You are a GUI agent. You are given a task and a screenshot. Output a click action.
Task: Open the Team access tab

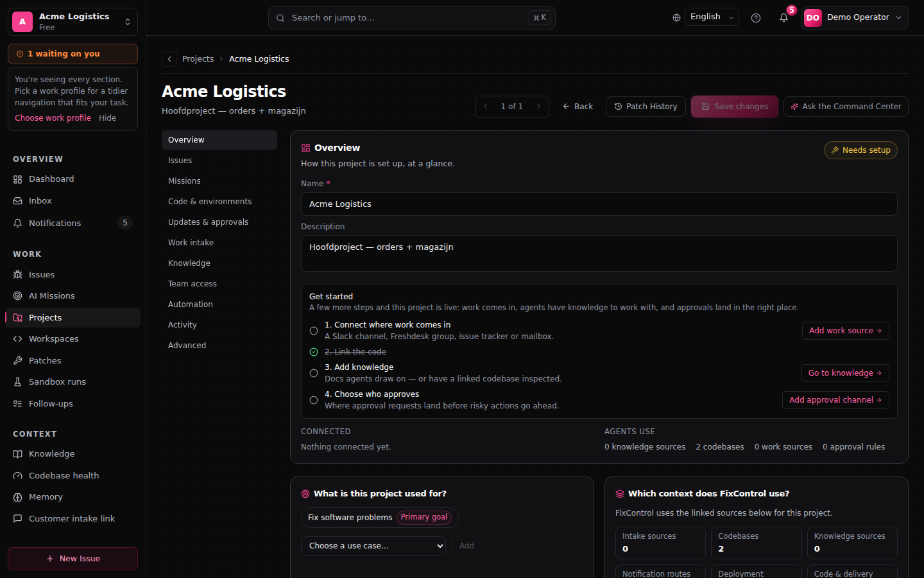tap(219, 284)
